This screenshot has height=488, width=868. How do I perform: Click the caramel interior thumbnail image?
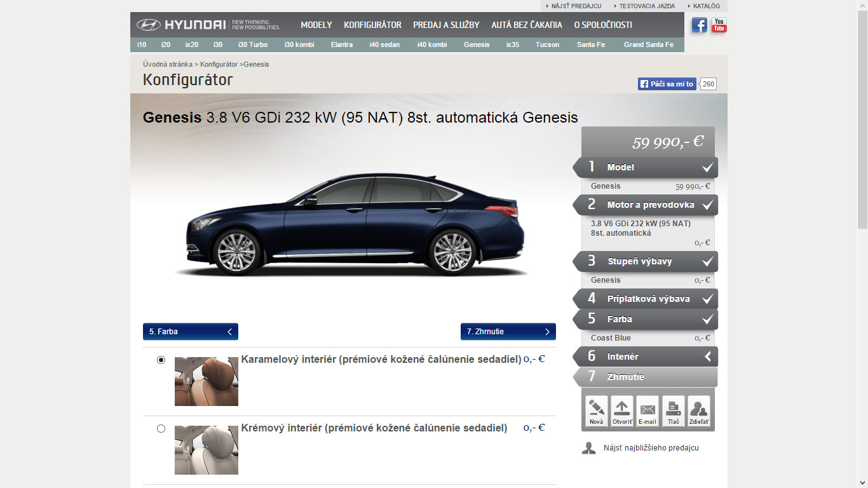click(206, 381)
